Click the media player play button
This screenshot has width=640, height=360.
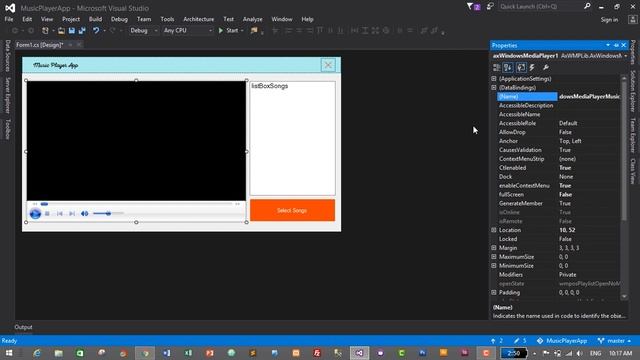click(x=35, y=213)
